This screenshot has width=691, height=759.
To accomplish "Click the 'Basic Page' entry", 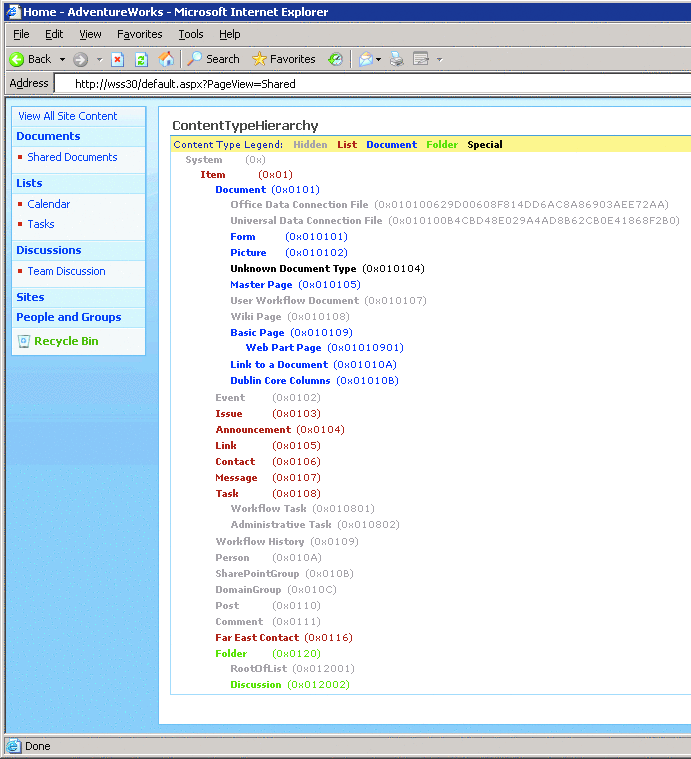I will [x=257, y=333].
